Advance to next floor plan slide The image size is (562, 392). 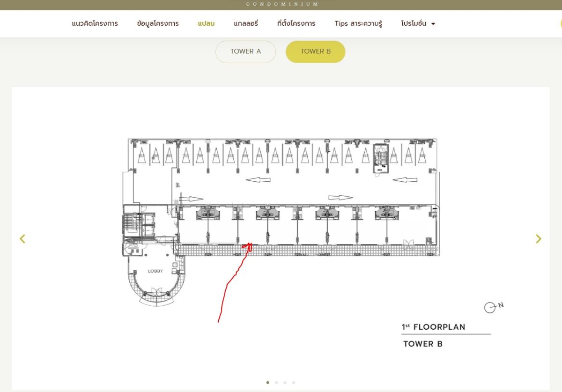point(538,239)
